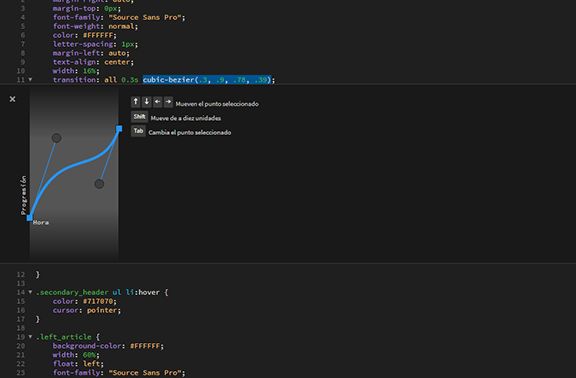This screenshot has width=576, height=378.
Task: Click line number 16 in the gutter
Action: click(x=21, y=310)
